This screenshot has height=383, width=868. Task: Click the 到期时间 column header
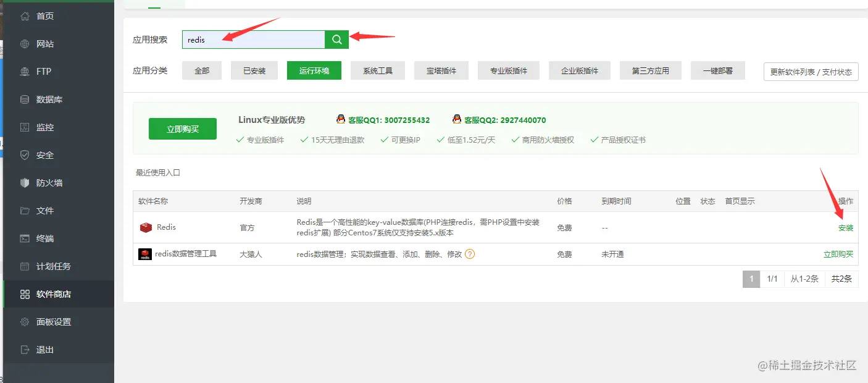click(x=617, y=201)
